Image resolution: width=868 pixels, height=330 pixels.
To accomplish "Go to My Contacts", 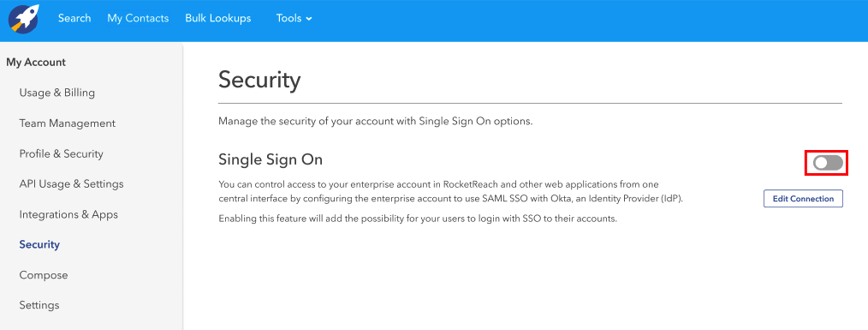I will (138, 18).
